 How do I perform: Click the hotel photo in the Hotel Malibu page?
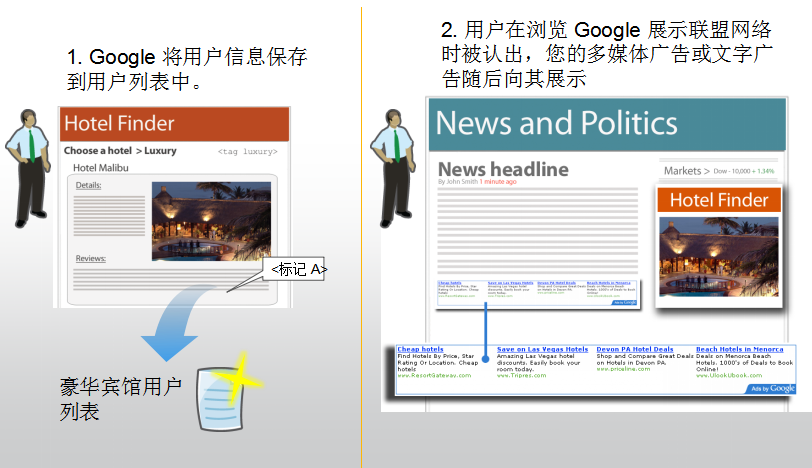tap(211, 221)
